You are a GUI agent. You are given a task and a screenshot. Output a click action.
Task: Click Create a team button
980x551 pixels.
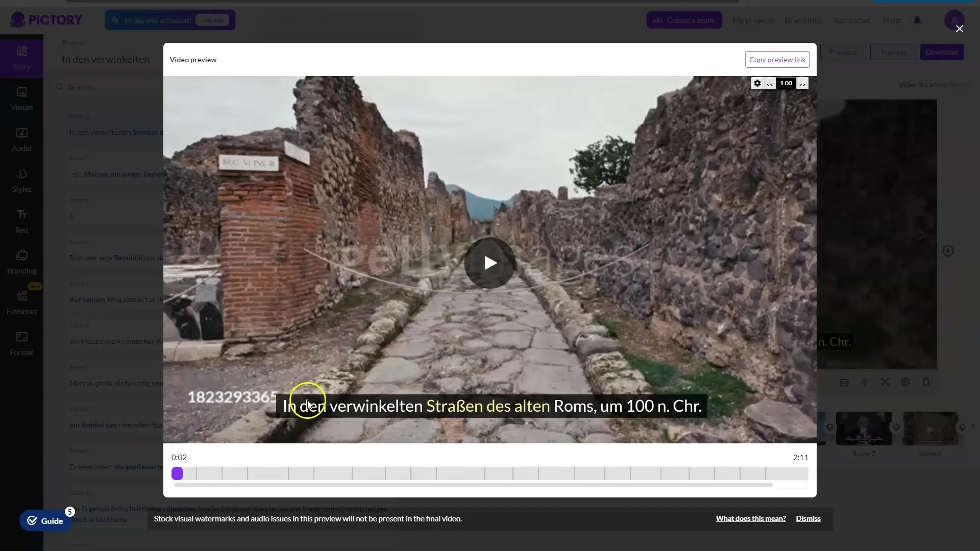[684, 20]
